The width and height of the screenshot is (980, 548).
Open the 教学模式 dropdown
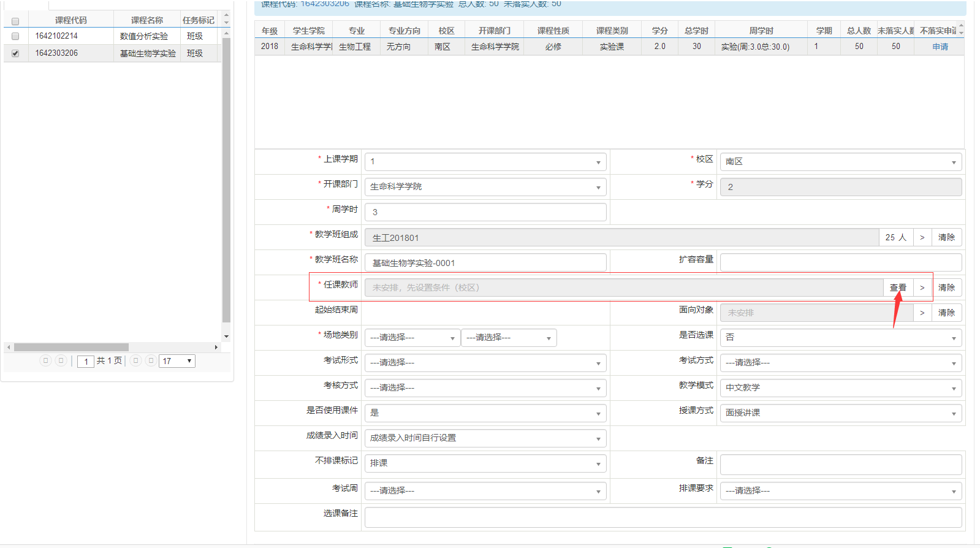(x=840, y=388)
